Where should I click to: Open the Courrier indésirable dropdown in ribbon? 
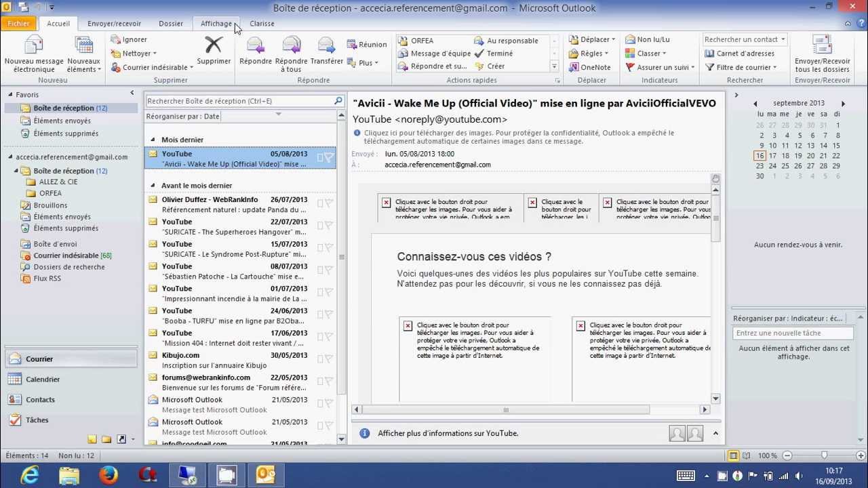[152, 67]
